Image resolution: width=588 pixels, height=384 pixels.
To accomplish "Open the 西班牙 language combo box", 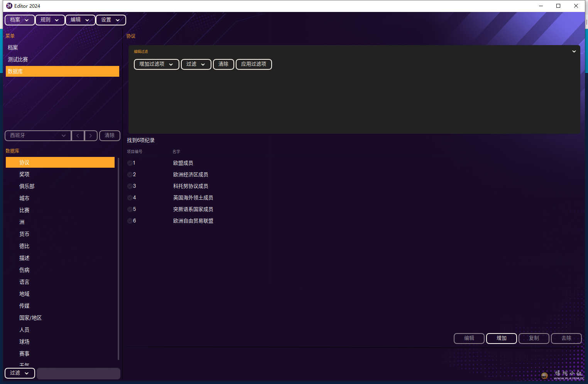I will tap(38, 136).
